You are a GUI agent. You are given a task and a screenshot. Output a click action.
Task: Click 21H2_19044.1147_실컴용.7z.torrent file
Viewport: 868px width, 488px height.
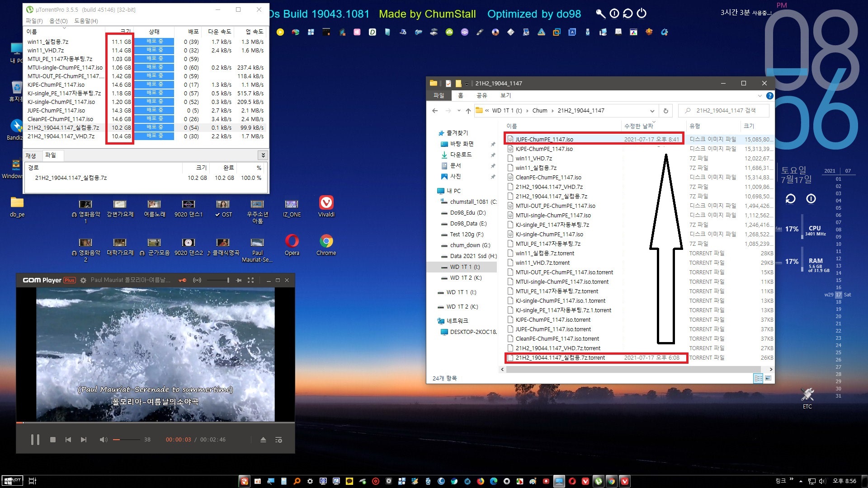[x=559, y=357]
